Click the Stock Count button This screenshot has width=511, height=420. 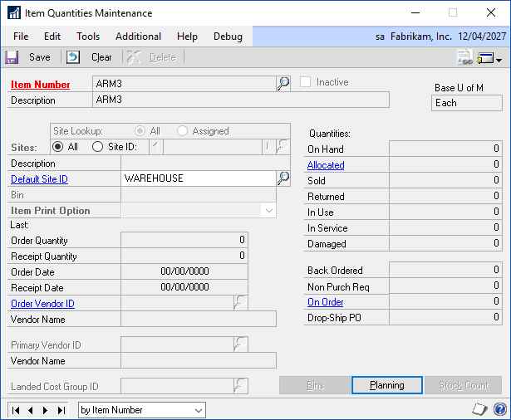tap(464, 385)
